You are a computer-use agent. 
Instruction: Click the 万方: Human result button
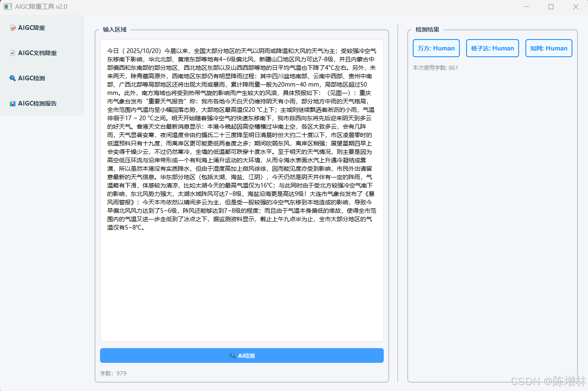coord(436,48)
